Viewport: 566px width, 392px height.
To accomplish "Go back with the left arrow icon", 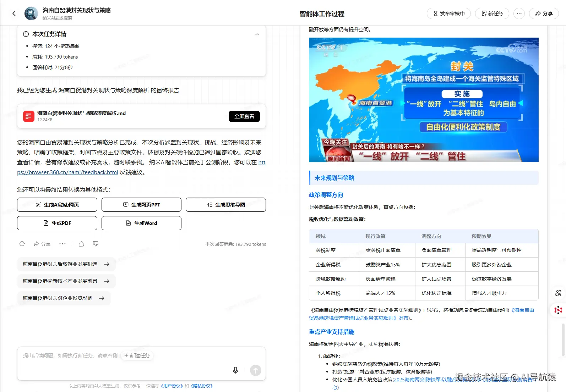I will [14, 13].
